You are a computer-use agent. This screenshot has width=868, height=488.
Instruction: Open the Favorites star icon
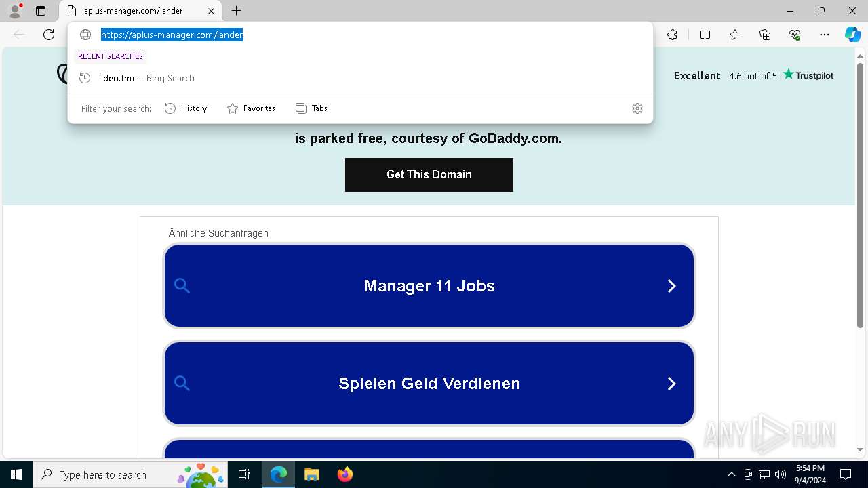pyautogui.click(x=735, y=35)
